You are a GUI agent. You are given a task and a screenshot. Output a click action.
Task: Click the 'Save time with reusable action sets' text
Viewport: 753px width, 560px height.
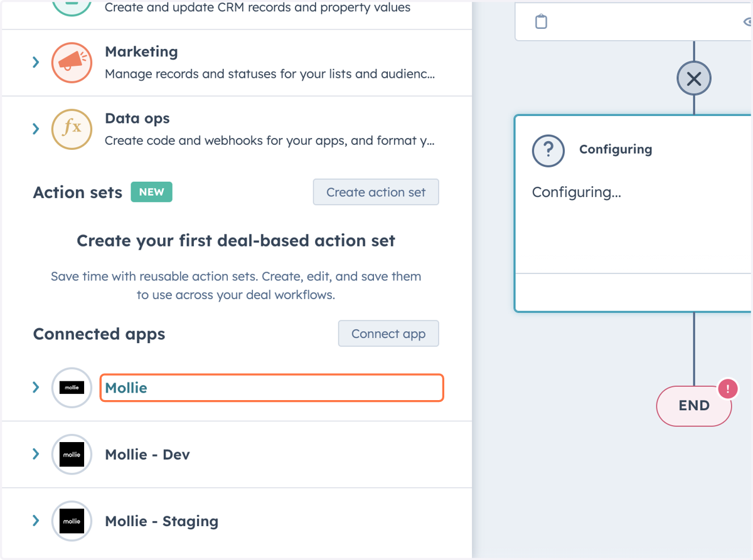[236, 285]
